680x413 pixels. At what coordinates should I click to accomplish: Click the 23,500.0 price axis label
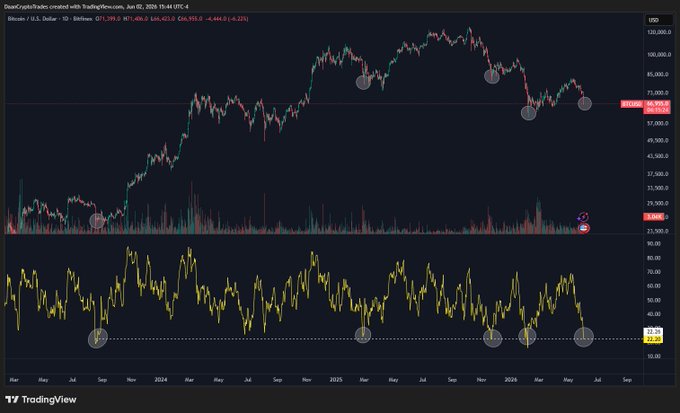click(658, 231)
